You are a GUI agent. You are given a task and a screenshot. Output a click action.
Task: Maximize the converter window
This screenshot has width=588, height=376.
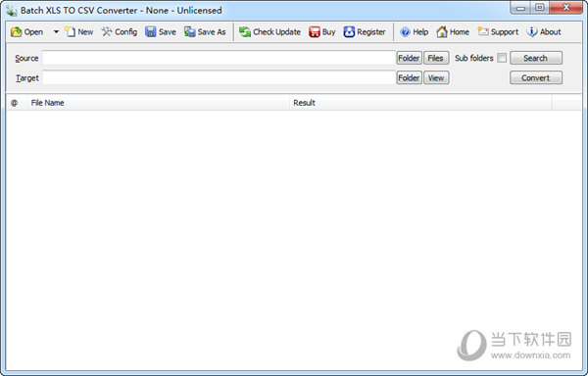540,8
